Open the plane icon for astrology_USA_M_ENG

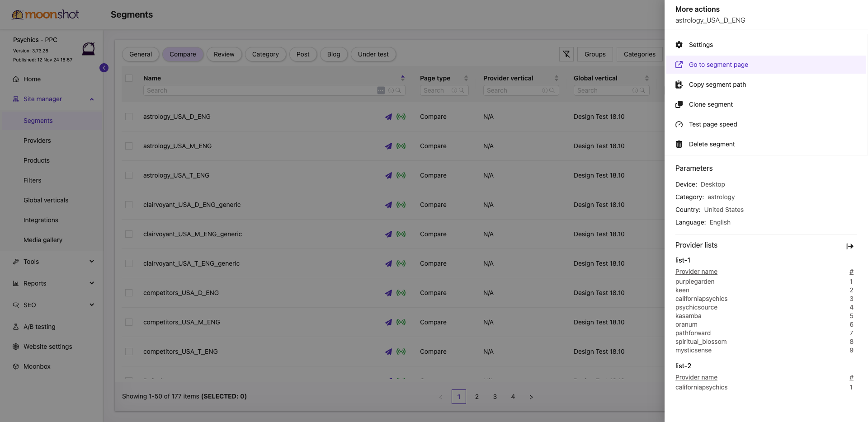pos(388,146)
